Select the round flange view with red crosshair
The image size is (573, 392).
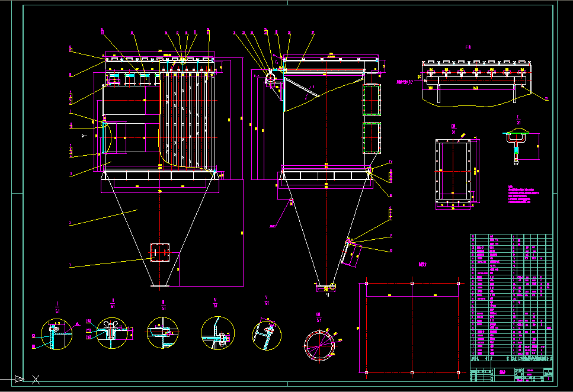pos(319,345)
